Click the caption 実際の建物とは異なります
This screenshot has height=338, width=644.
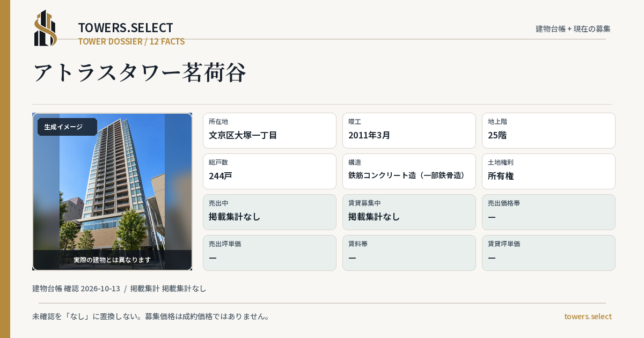pyautogui.click(x=112, y=260)
